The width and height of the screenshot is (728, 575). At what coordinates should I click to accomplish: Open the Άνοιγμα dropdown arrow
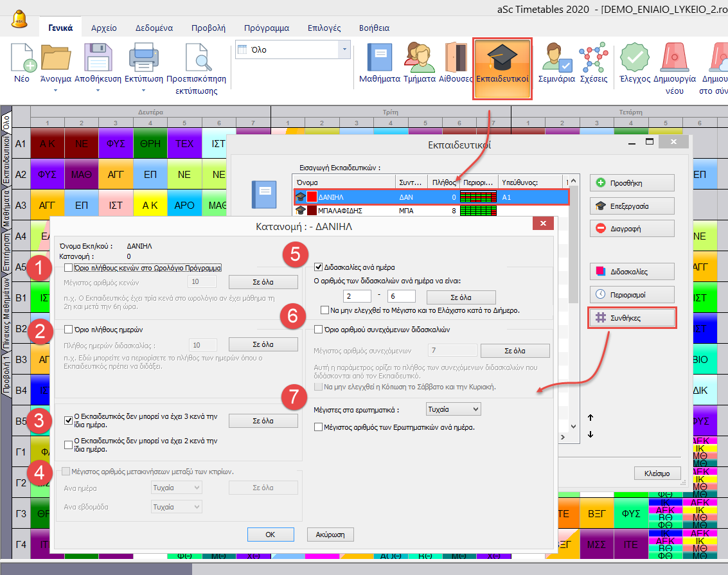click(x=55, y=91)
